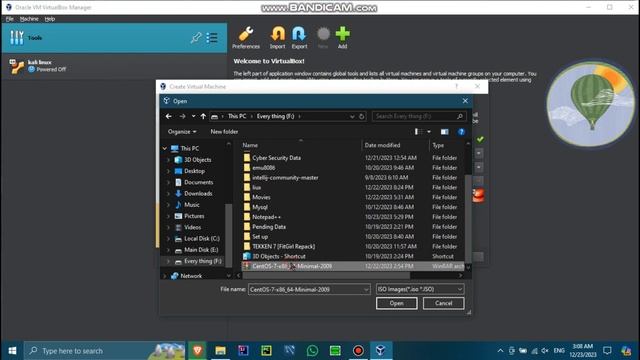The image size is (640, 360).
Task: Select the Mysql folder
Action: pos(260,207)
